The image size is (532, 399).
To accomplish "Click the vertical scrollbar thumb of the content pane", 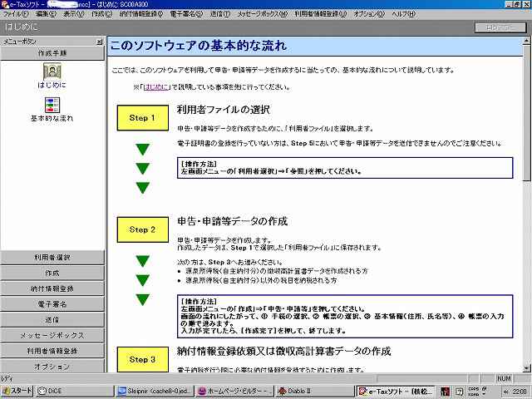I will point(526,114).
